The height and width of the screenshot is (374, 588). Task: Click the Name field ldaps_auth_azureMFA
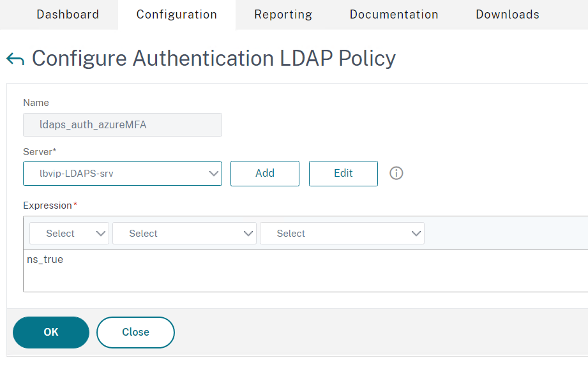click(123, 125)
